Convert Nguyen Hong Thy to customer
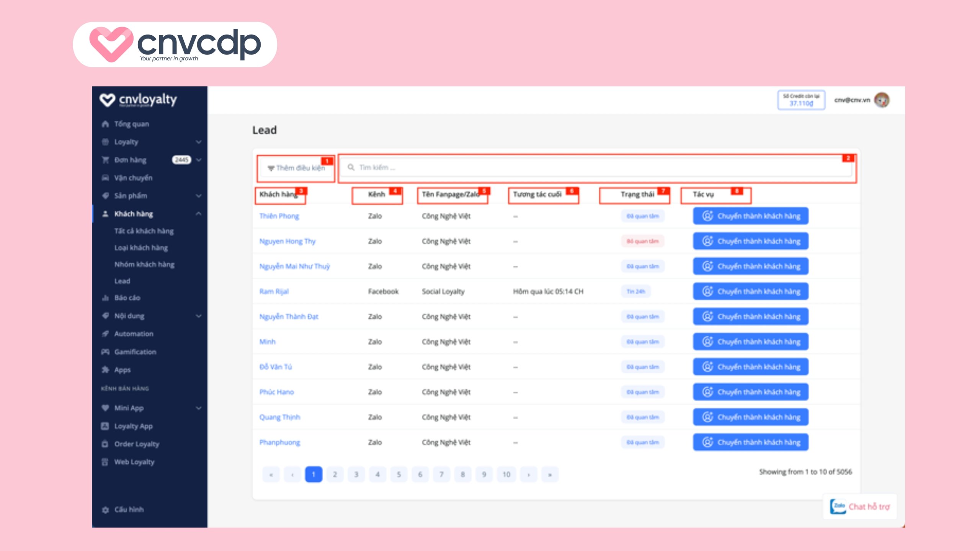This screenshot has height=551, width=980. (751, 241)
